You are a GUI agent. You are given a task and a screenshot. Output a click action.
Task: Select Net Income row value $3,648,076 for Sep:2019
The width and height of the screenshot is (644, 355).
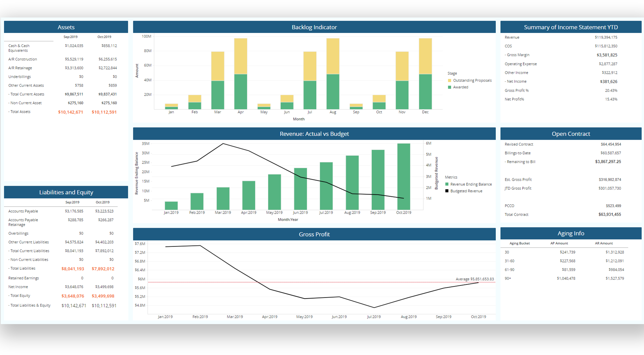point(74,287)
